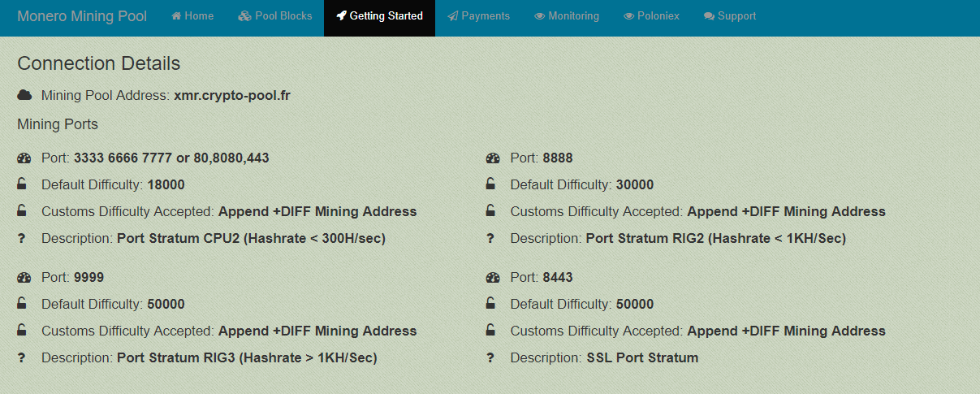This screenshot has width=980, height=394.
Task: Click unlock icon by Customs Difficulty under port 3333
Action: (22, 211)
